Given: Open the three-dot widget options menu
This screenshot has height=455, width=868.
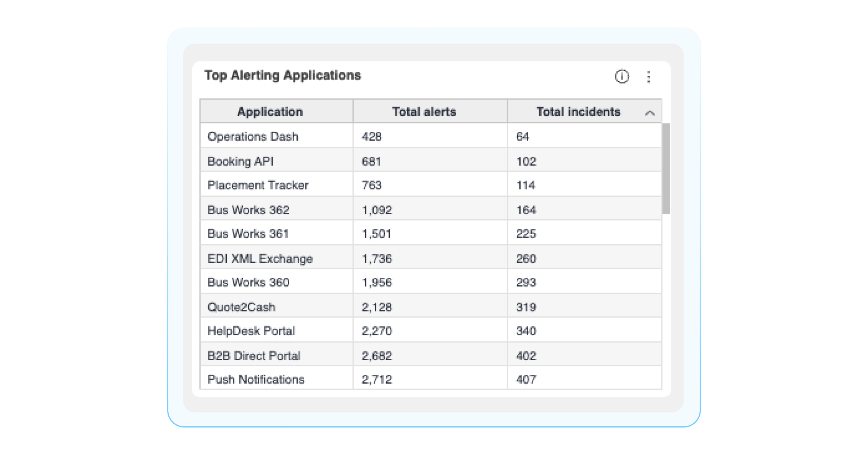Looking at the screenshot, I should pyautogui.click(x=649, y=77).
